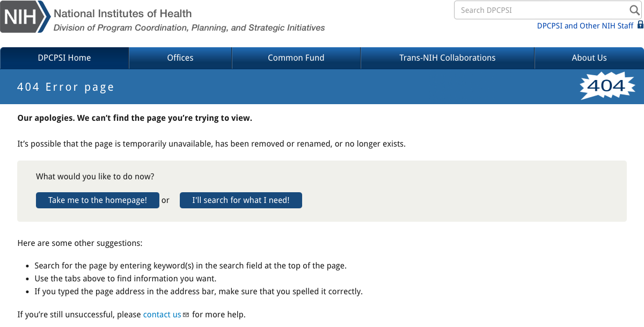Viewport: 644px width, 327px height.
Task: Select the Common Fund tab
Action: click(296, 58)
